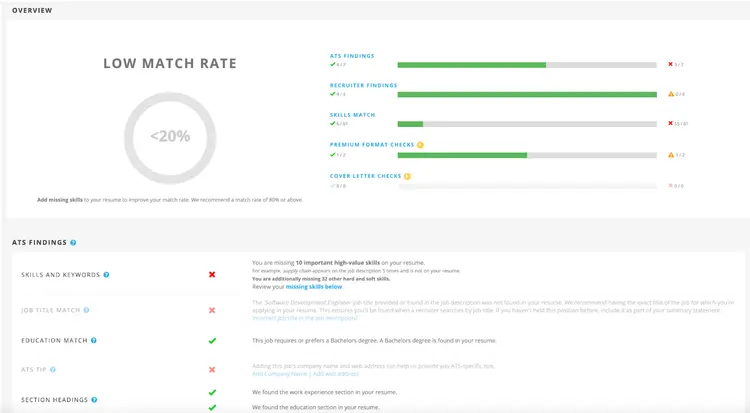Click warning triangle beside Recruiter Findings 0/4
The image size is (750, 413).
pyautogui.click(x=671, y=94)
